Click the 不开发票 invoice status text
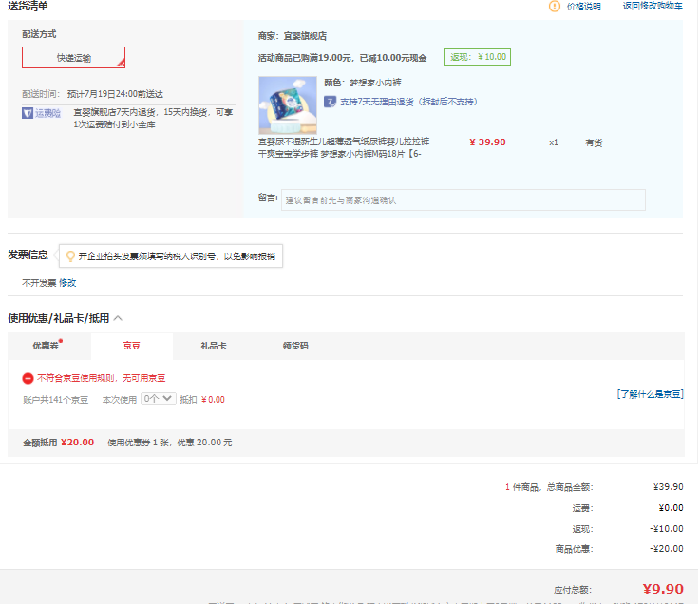 click(39, 283)
